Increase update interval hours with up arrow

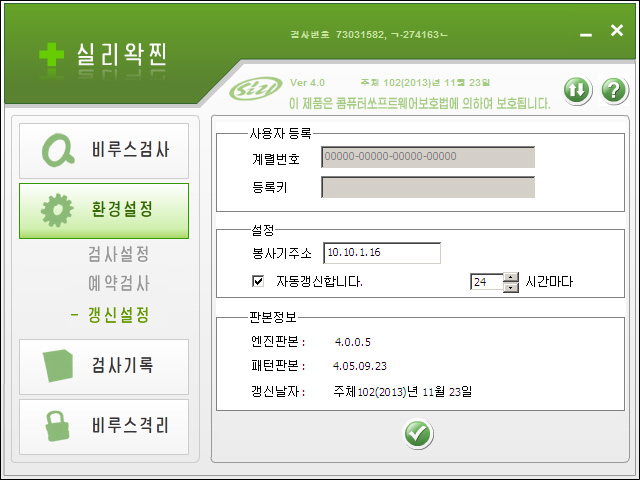click(x=511, y=277)
